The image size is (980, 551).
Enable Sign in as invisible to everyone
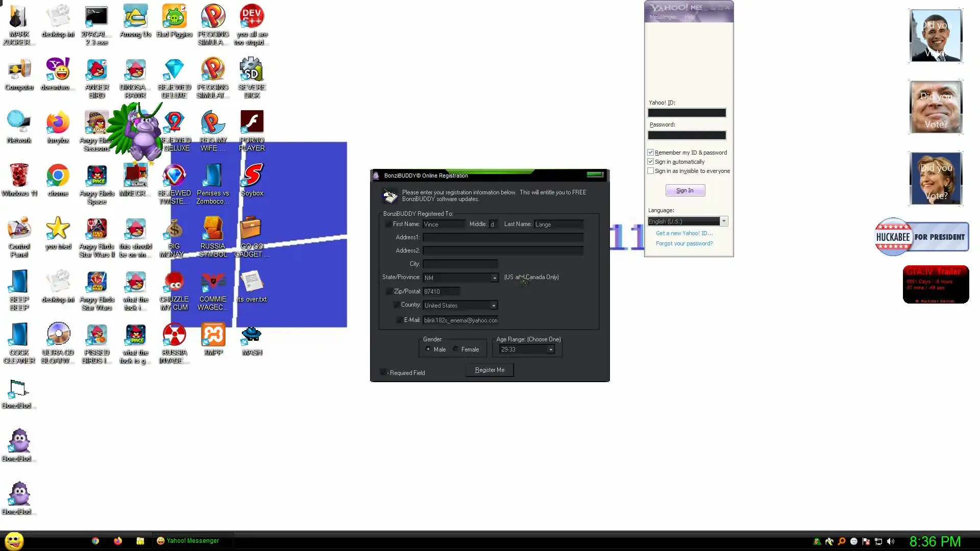[x=651, y=171]
